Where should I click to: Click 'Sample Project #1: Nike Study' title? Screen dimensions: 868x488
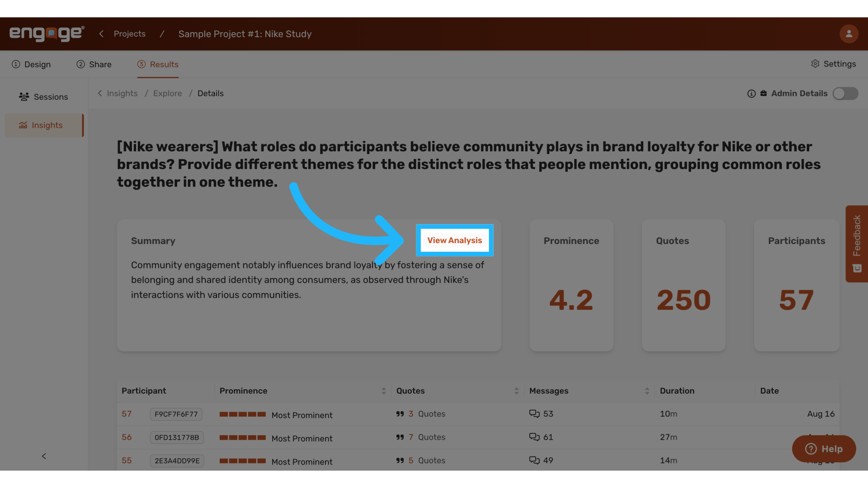coord(245,34)
